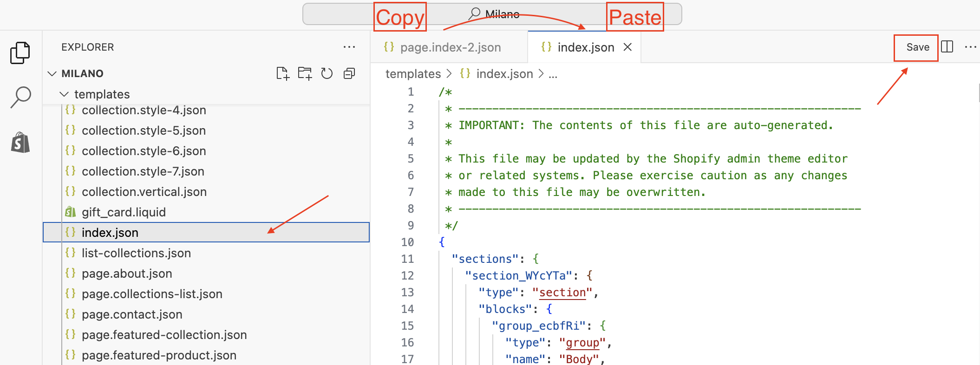
Task: Click the breadcrumb ellipsis item
Action: 553,74
